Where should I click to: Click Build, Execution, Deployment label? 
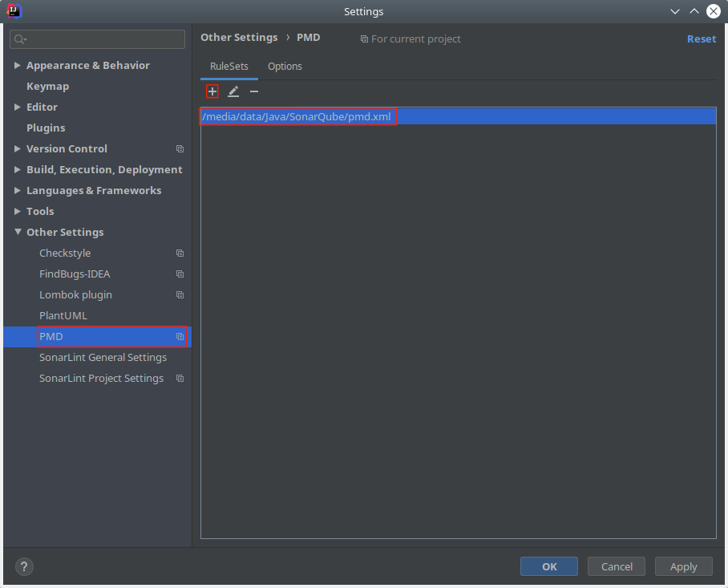pyautogui.click(x=104, y=170)
